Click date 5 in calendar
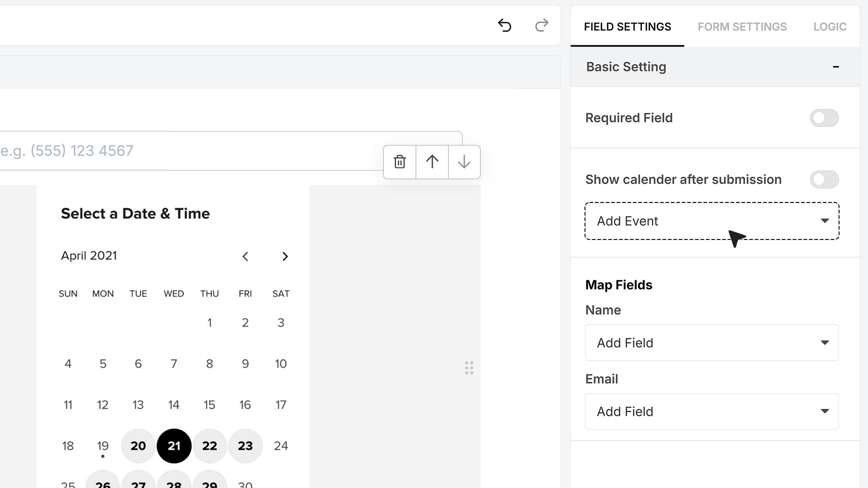 [x=103, y=364]
